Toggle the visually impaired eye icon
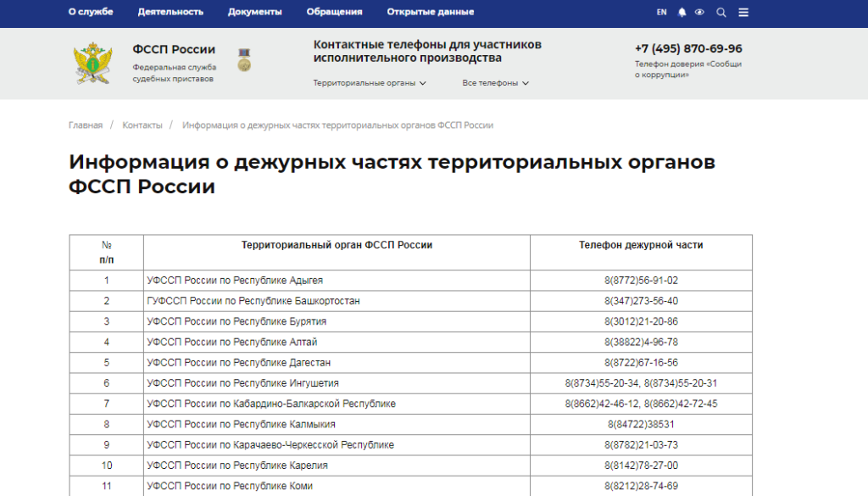This screenshot has width=868, height=496. point(699,13)
